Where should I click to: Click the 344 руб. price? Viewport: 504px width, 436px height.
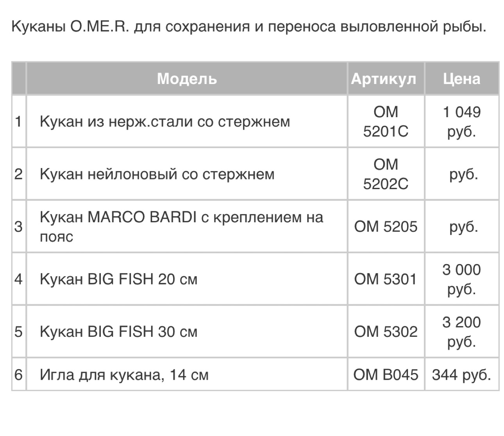[461, 375]
